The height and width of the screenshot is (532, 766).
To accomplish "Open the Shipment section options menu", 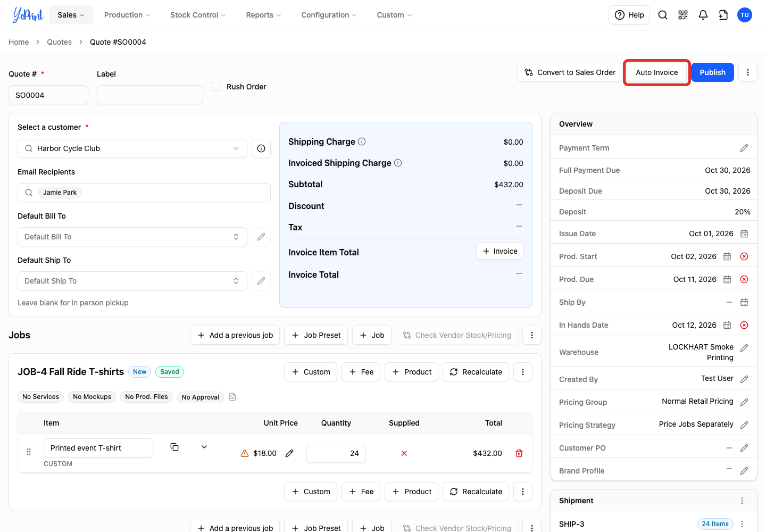I will (742, 501).
